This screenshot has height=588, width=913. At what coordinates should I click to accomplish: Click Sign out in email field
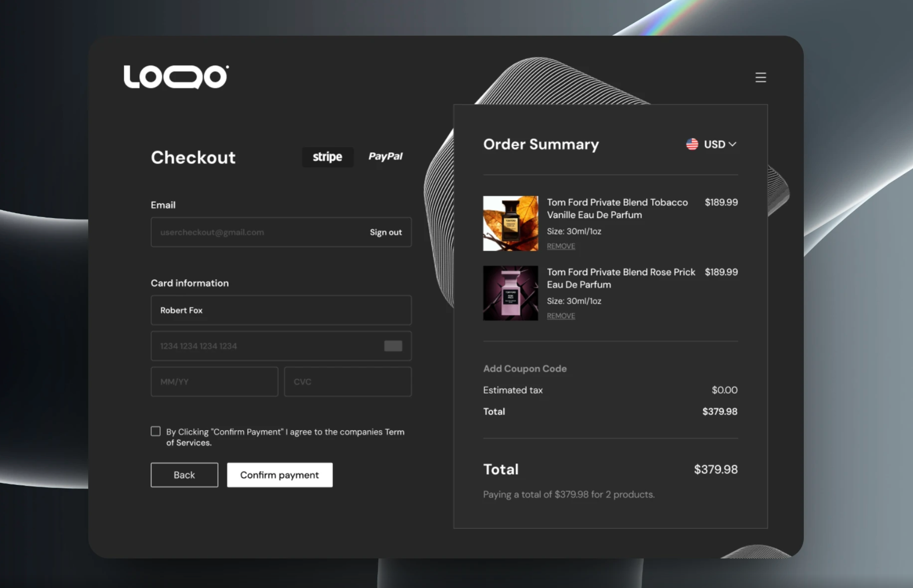click(x=386, y=232)
